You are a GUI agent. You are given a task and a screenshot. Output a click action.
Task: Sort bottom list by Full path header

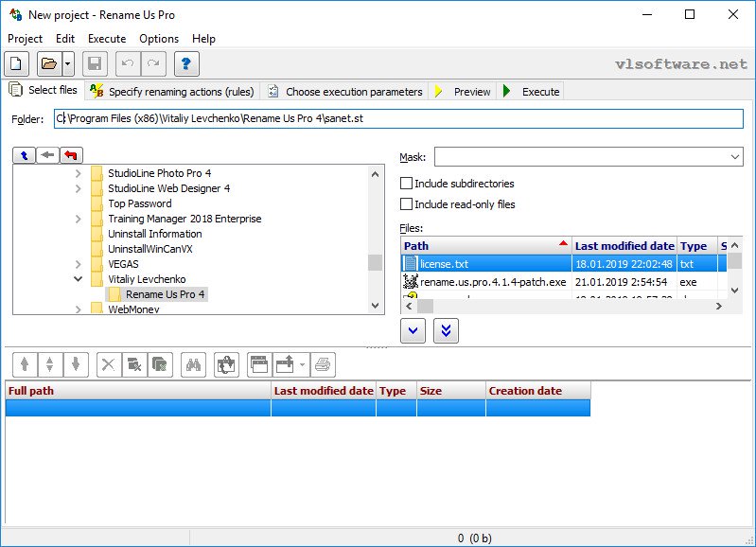(138, 391)
